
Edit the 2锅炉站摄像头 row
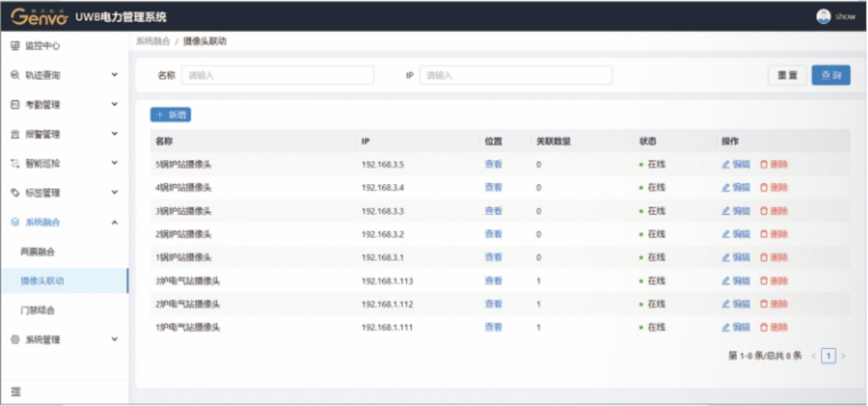point(736,234)
